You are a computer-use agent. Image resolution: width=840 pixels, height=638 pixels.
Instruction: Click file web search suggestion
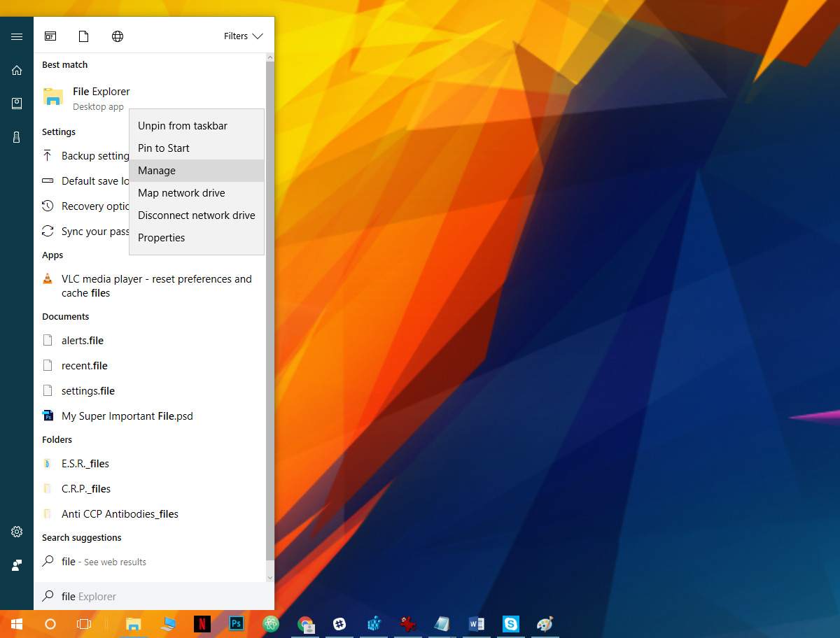tap(104, 562)
